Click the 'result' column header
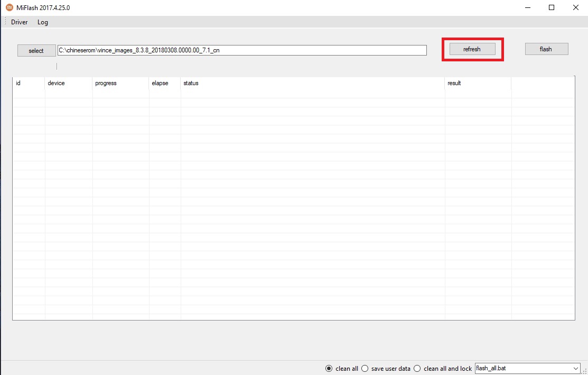The image size is (588, 375). [x=478, y=83]
